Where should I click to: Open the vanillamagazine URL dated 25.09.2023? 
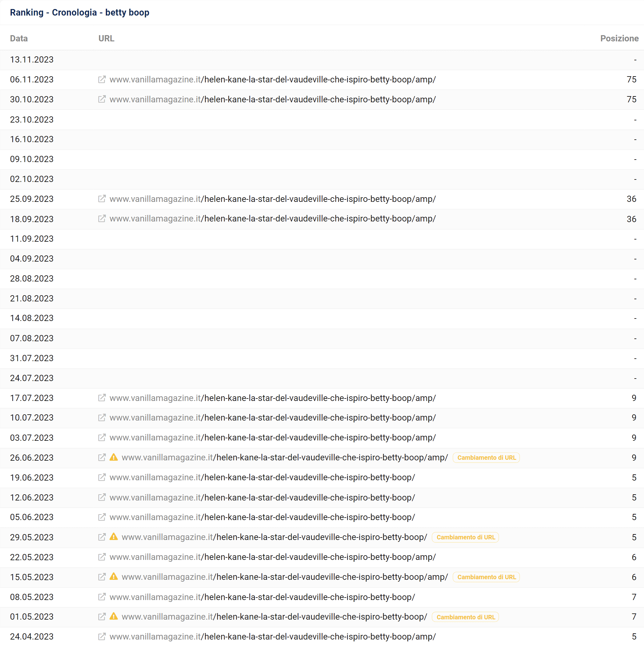(273, 199)
